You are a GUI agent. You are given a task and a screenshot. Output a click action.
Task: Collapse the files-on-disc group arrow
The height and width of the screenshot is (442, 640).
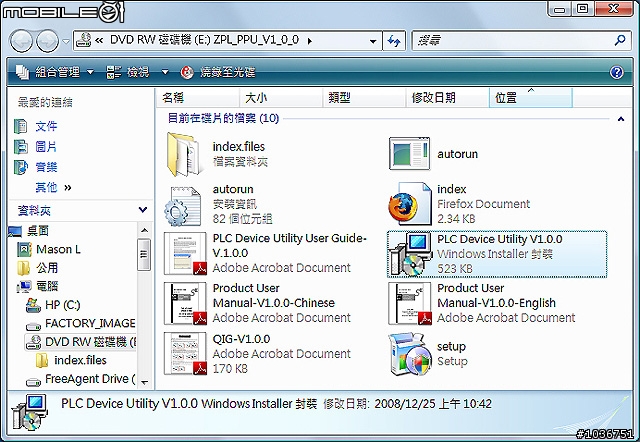pyautogui.click(x=621, y=119)
